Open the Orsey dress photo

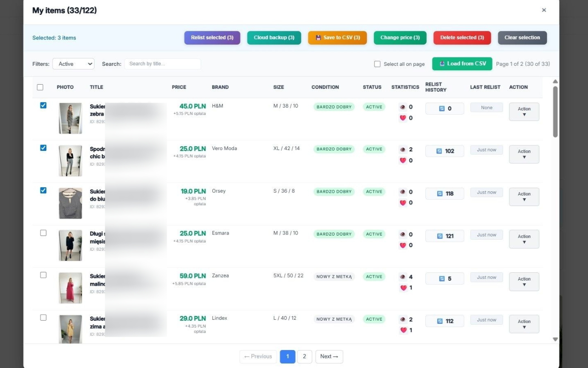(x=70, y=203)
